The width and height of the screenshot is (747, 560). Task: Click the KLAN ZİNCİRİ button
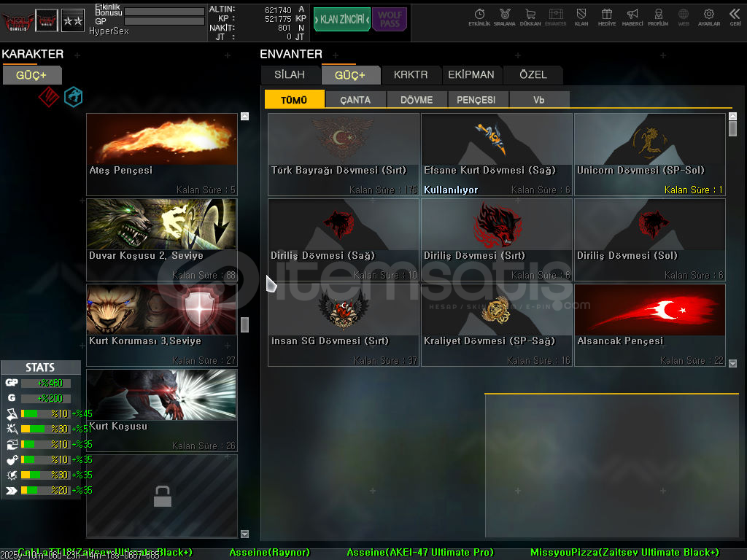click(341, 19)
